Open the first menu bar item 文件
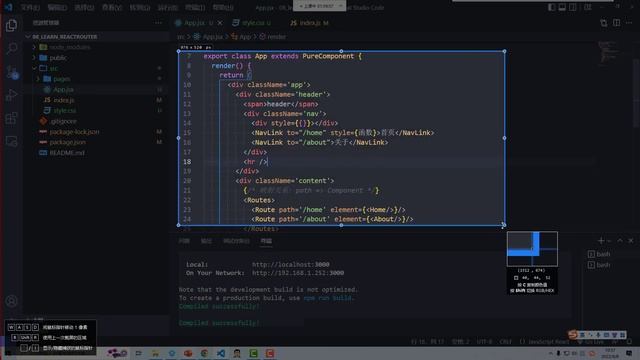This screenshot has height=360, width=640. pos(30,7)
